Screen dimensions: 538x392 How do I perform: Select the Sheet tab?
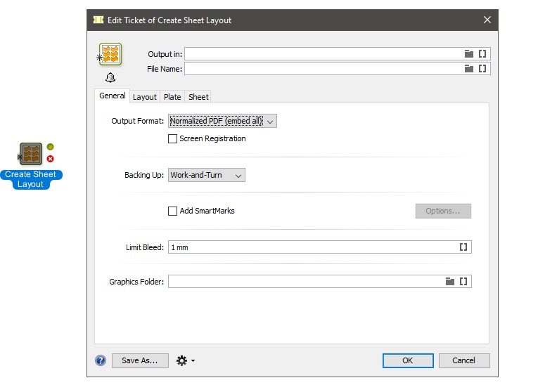click(198, 97)
